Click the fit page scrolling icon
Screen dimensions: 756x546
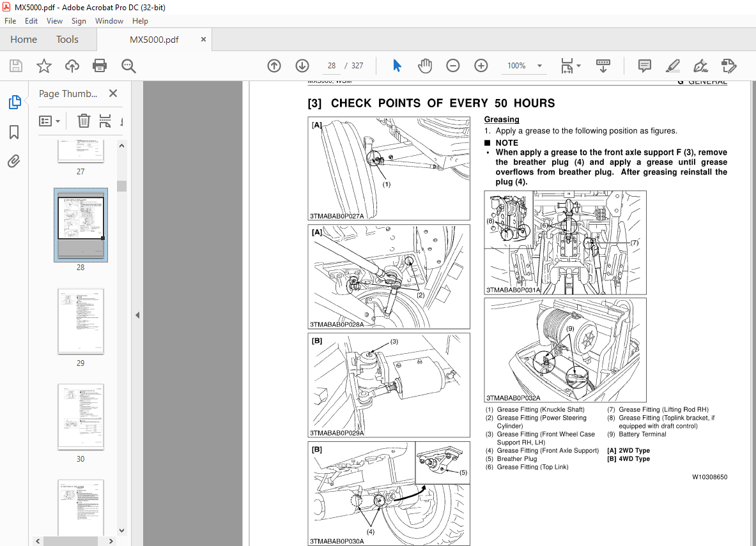click(567, 66)
